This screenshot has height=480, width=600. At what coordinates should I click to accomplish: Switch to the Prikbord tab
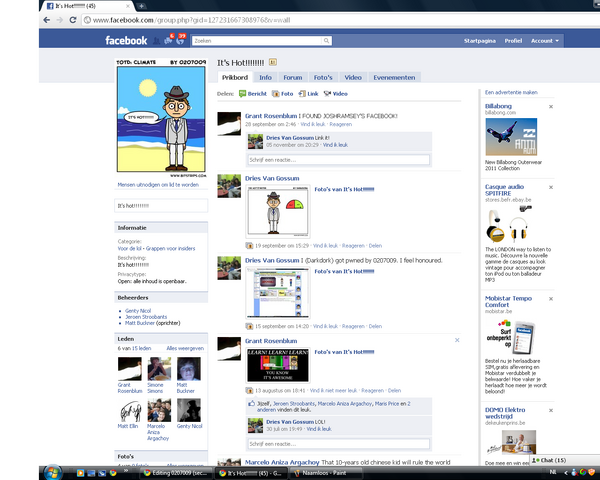[x=235, y=77]
